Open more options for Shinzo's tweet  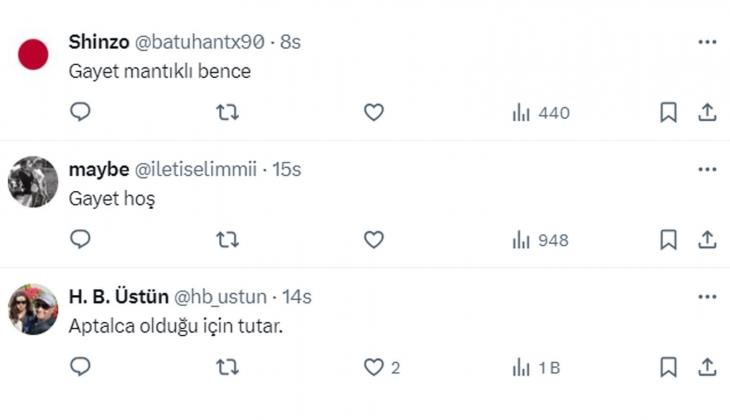click(707, 42)
